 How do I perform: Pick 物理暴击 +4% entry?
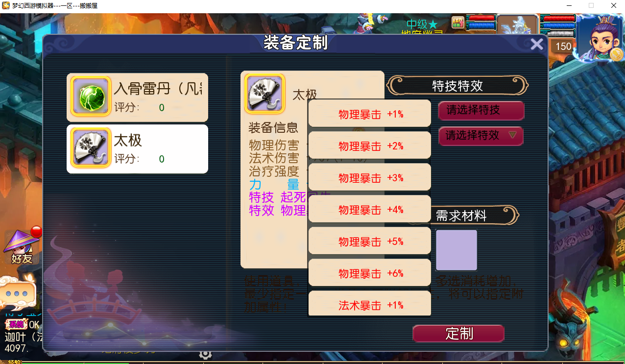[x=370, y=210]
